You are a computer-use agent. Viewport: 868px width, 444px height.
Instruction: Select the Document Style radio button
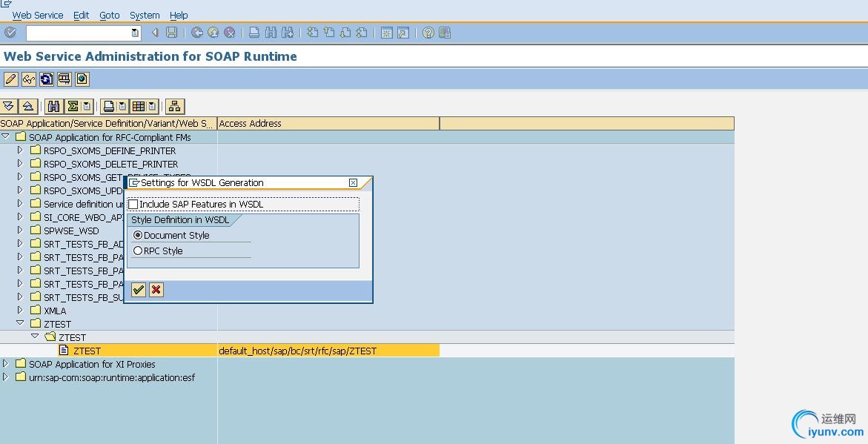(138, 235)
